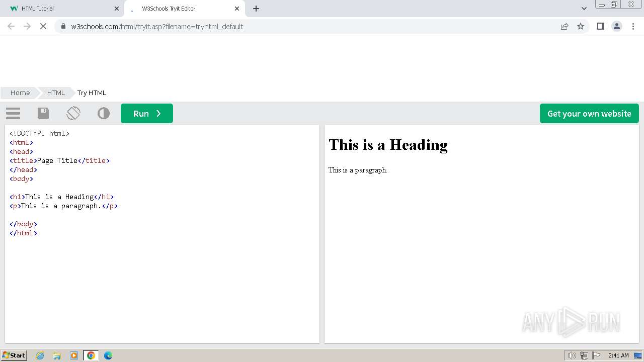Go to Home breadcrumb
This screenshot has height=362, width=644.
(x=20, y=93)
